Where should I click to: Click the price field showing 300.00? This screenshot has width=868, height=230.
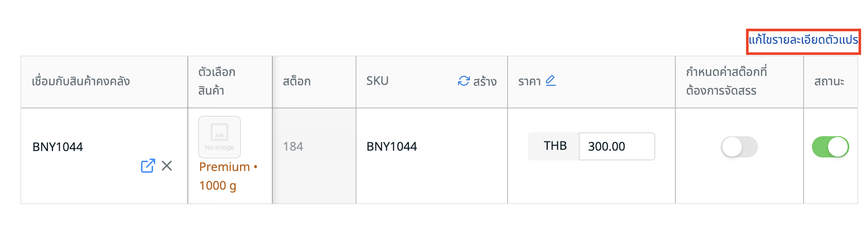point(616,146)
